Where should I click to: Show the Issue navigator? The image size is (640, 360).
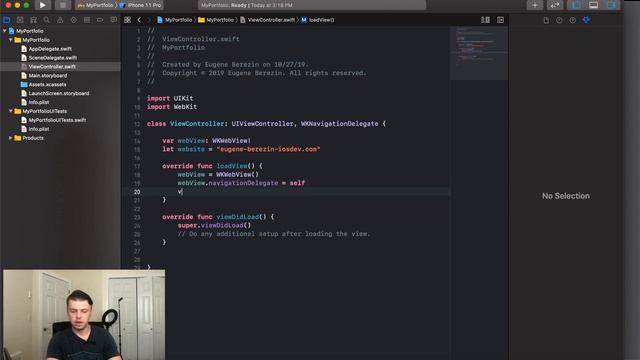coord(60,20)
